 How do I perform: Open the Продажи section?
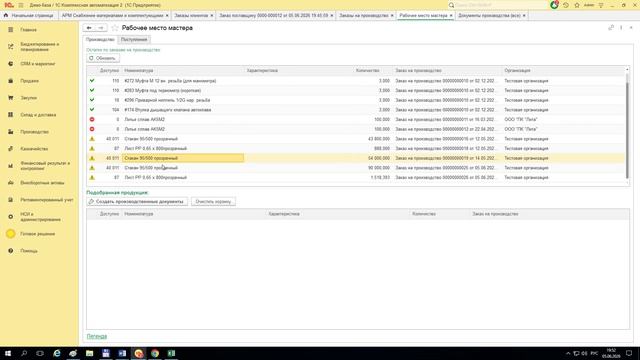tap(29, 81)
